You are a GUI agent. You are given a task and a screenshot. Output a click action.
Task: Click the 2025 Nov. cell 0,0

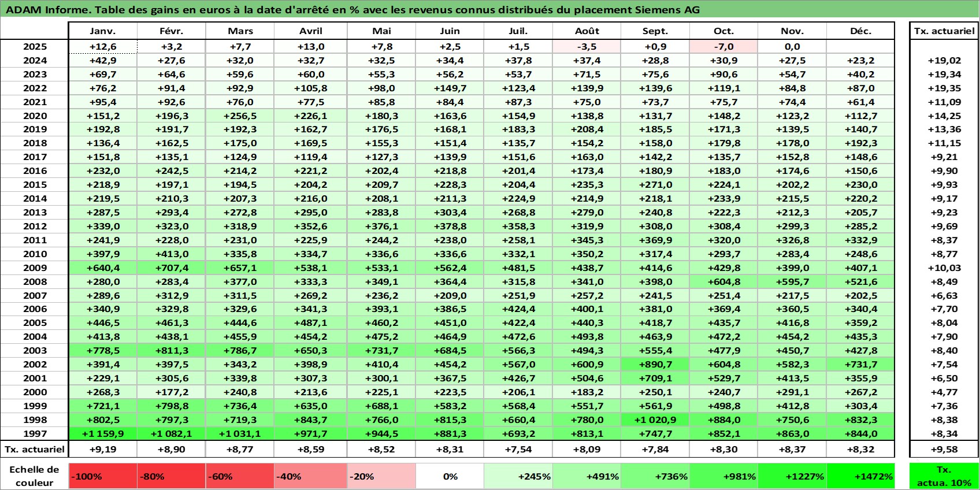(792, 47)
